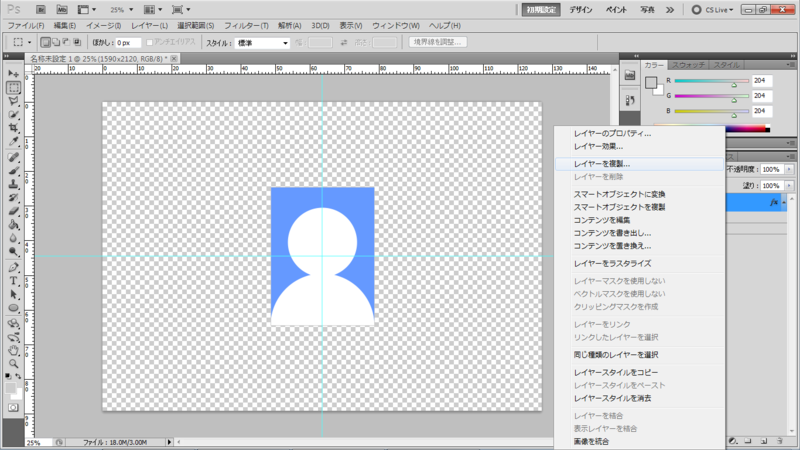800x450 pixels.
Task: Enable Subtract from Selection mode
Action: click(66, 42)
